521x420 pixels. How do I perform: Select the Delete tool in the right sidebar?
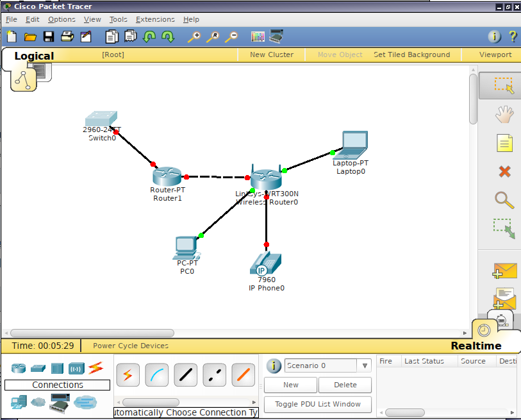click(504, 171)
